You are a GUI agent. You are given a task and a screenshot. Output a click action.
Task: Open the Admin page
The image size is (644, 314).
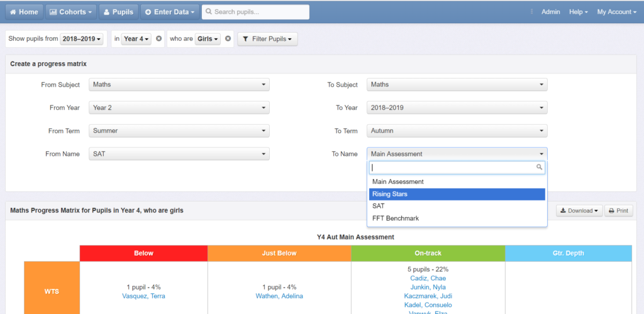[550, 12]
